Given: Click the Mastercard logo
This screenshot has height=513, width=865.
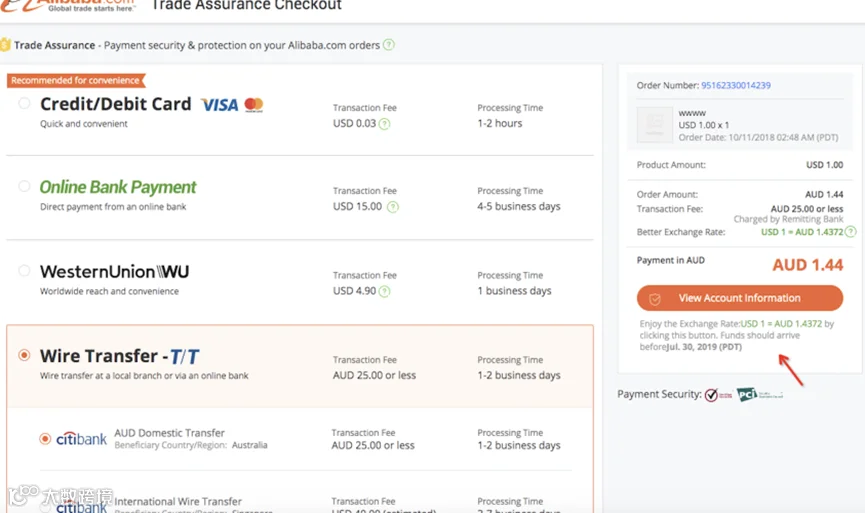Looking at the screenshot, I should pyautogui.click(x=254, y=104).
